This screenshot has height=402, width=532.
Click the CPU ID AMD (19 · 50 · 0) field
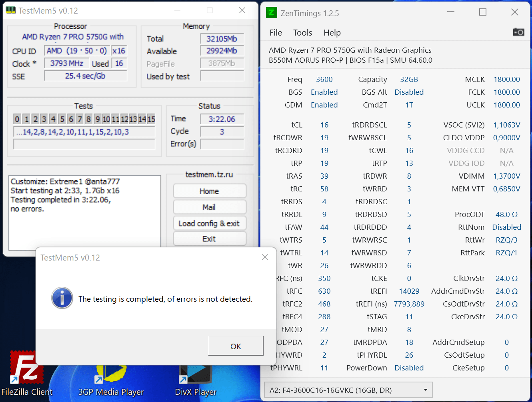pos(77,51)
